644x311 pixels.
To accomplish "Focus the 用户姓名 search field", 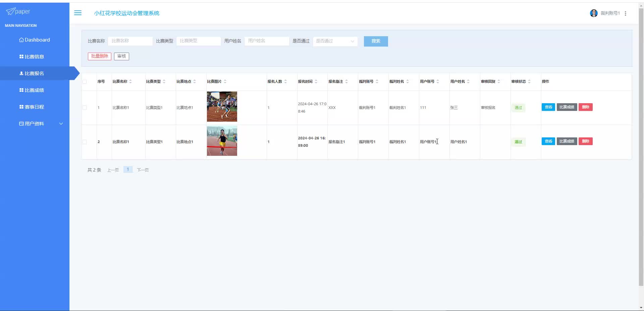I will point(267,41).
